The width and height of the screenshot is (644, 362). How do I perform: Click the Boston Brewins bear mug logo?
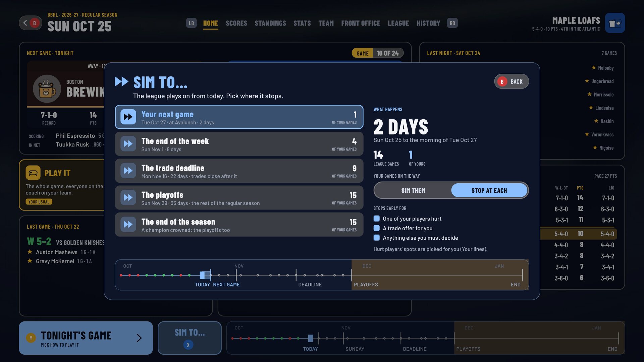(47, 89)
